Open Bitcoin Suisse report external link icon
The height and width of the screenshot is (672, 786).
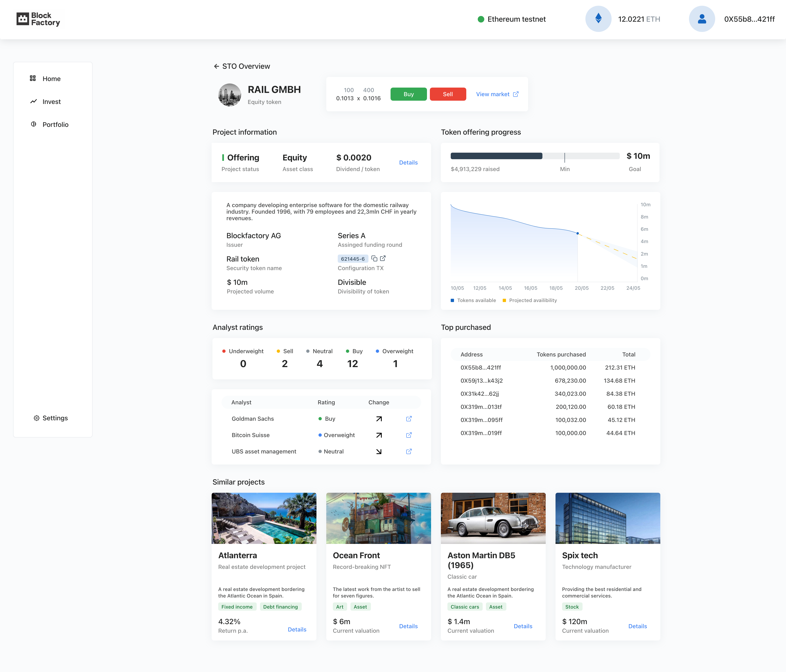409,435
